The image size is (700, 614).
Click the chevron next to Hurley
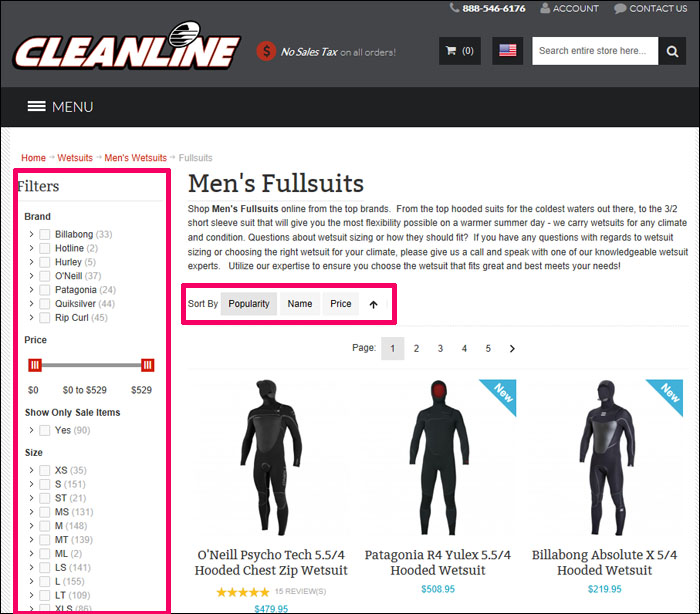pos(31,262)
